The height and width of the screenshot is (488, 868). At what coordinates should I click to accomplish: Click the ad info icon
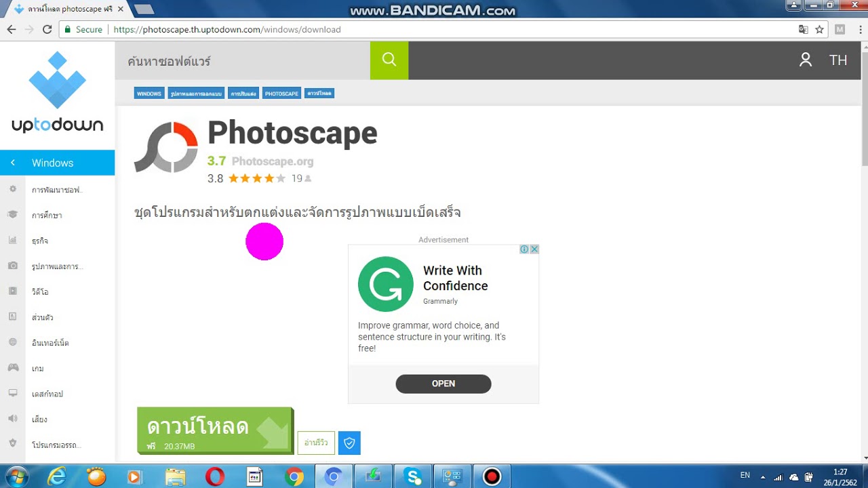point(524,249)
